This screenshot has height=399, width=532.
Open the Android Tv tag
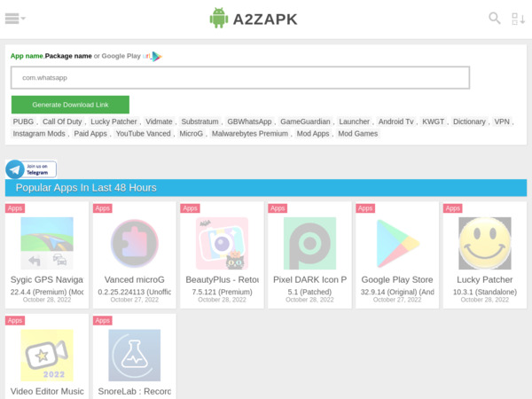[x=396, y=121]
